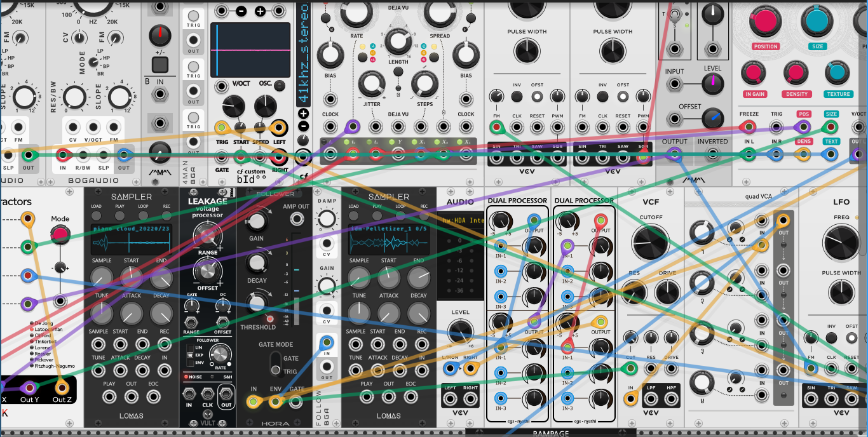Click the DAMP knob on the FOLLOW module
This screenshot has width=868, height=437.
point(326,219)
